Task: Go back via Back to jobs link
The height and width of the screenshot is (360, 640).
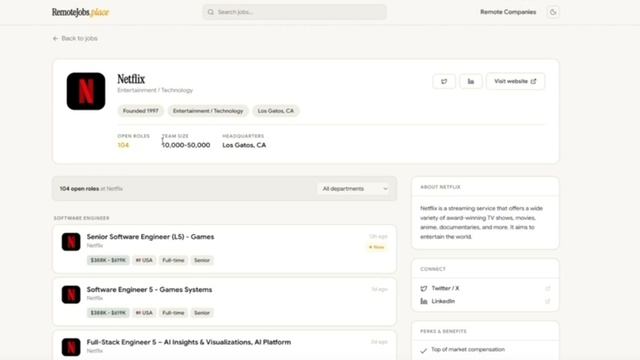Action: coord(75,38)
